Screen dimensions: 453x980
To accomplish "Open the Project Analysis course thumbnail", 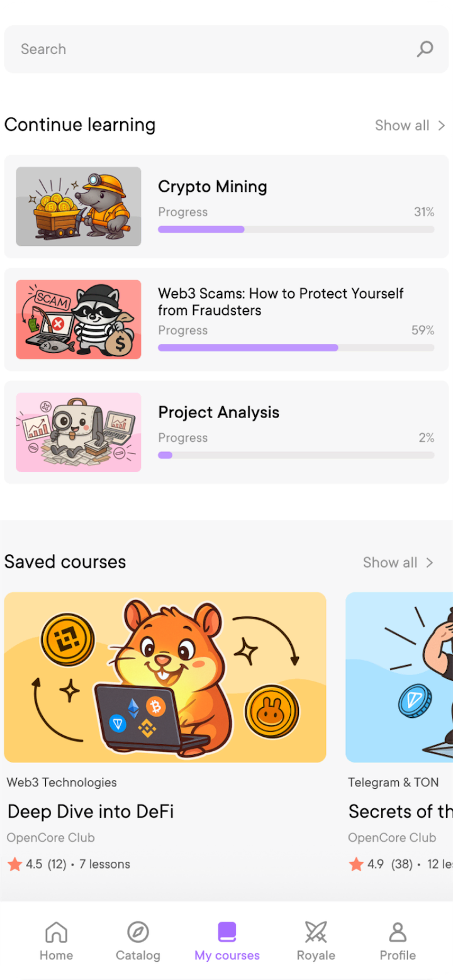I will click(x=79, y=432).
